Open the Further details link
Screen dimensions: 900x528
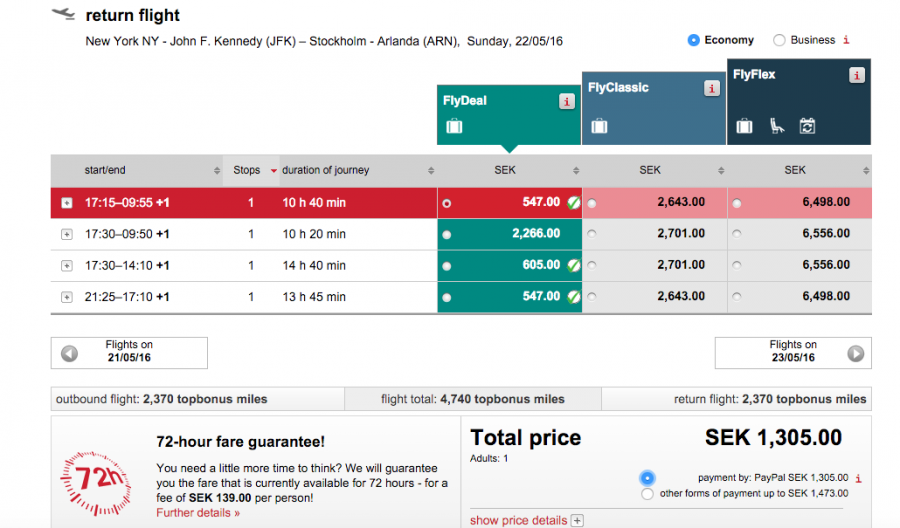tap(198, 513)
